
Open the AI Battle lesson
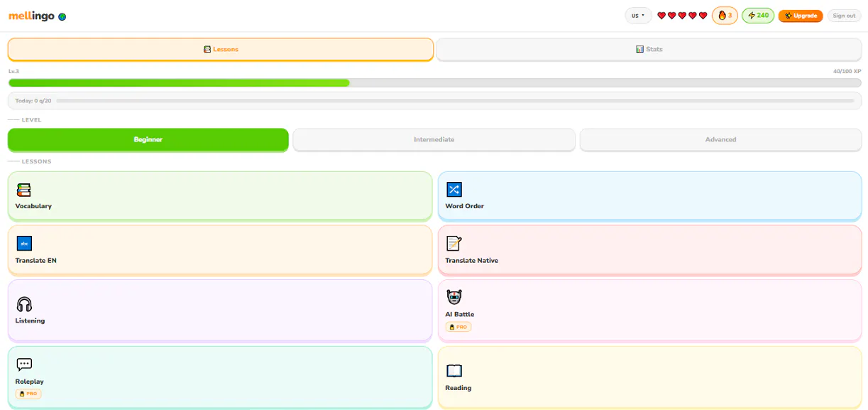(649, 310)
